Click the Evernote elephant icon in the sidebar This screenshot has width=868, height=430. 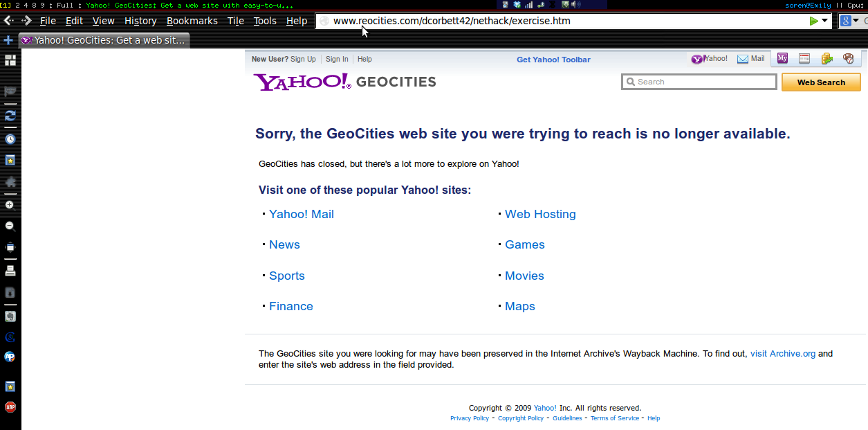tap(10, 316)
